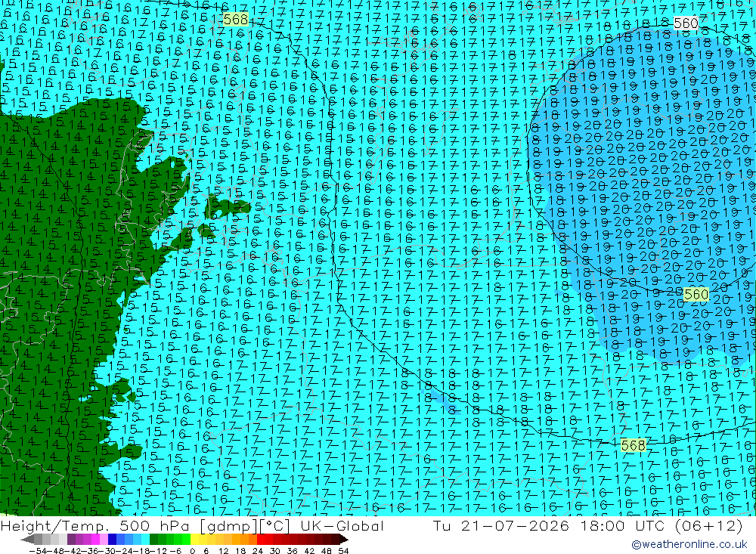Click the 568 contour label at top left
This screenshot has width=756, height=554.
[236, 20]
